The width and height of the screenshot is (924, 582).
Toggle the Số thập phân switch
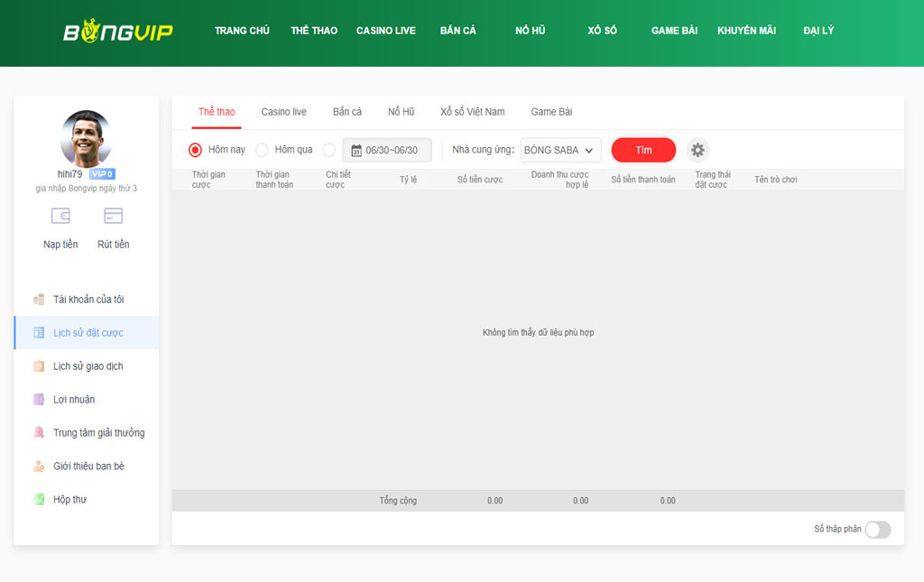877,530
